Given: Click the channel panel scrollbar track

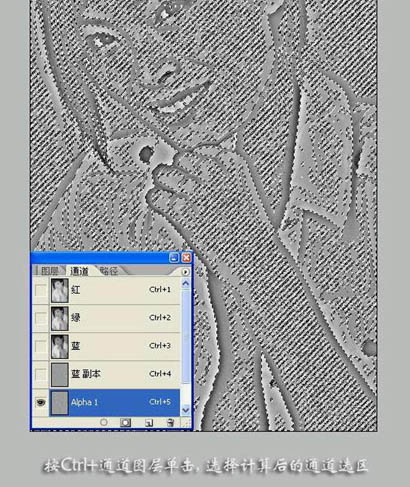Looking at the screenshot, I should pos(186,347).
